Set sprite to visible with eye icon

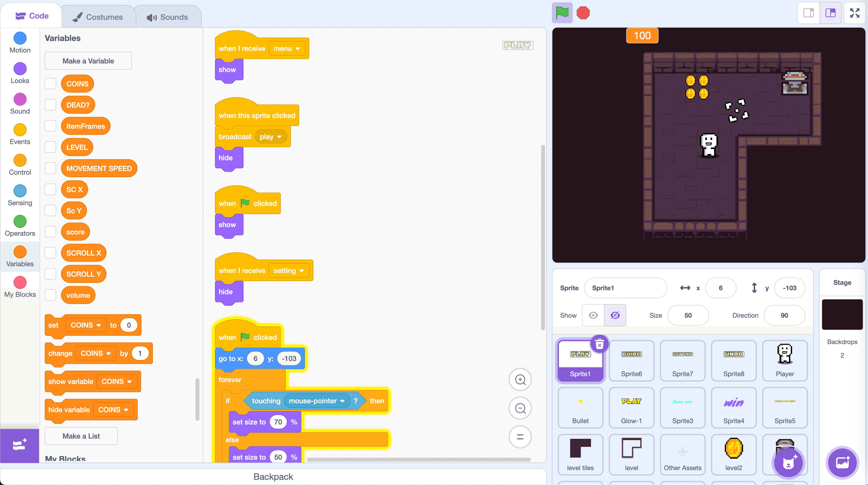coord(593,315)
